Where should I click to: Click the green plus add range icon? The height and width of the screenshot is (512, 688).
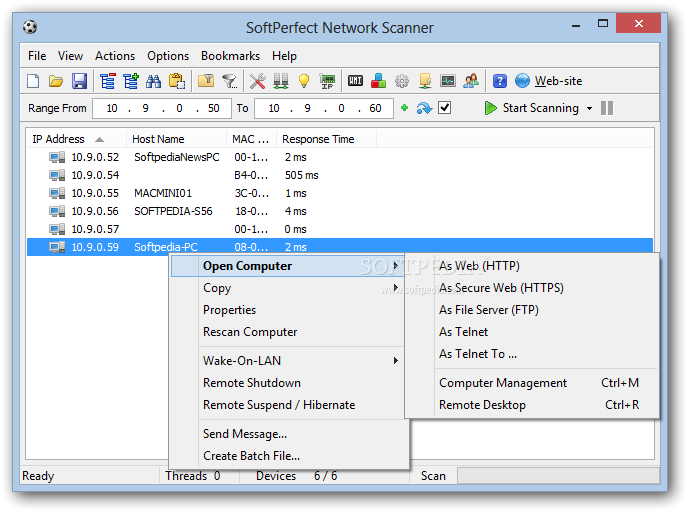(405, 107)
